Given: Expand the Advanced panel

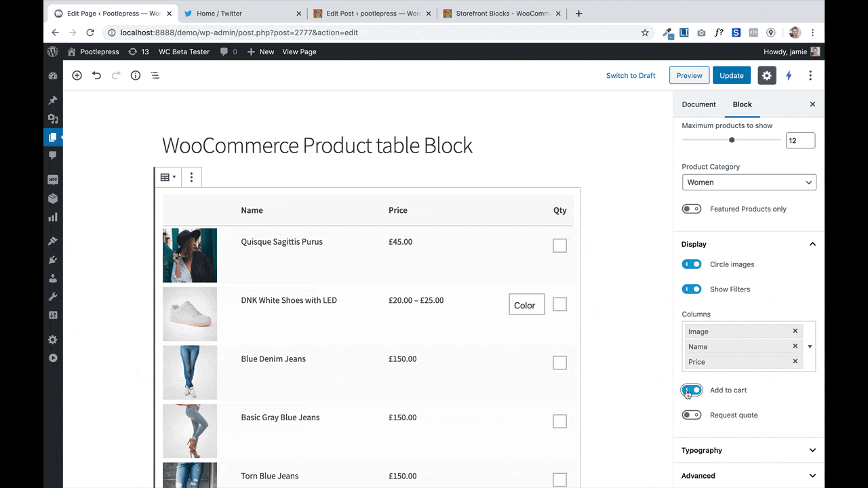Looking at the screenshot, I should coord(749,476).
